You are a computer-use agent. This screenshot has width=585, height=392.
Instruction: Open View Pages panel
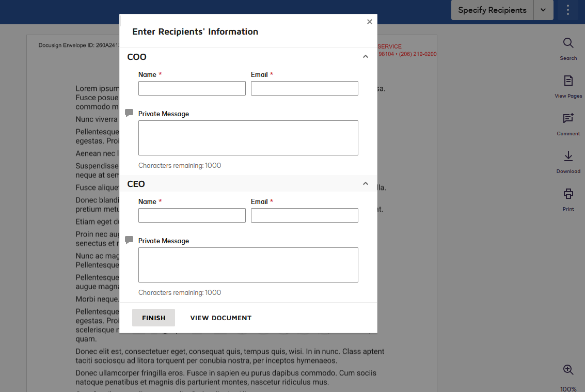(568, 87)
